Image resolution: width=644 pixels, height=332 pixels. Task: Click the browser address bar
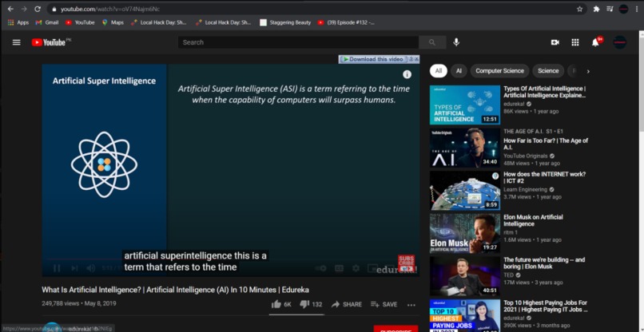click(x=316, y=9)
